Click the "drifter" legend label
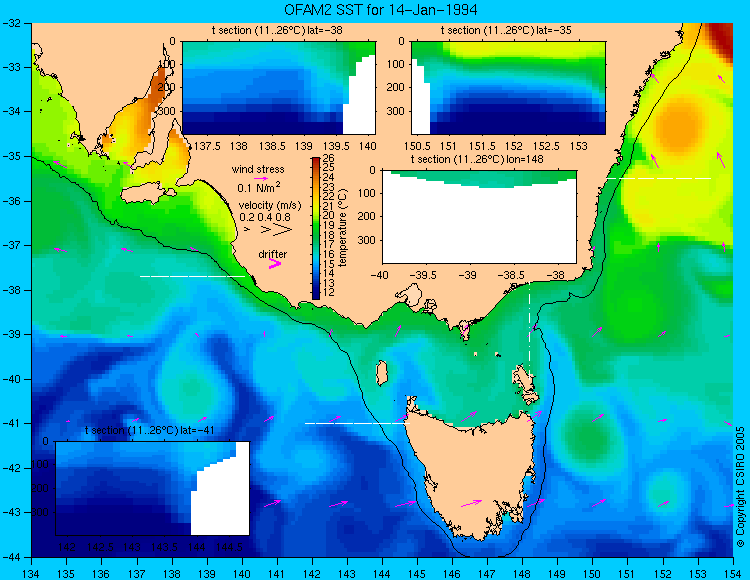The width and height of the screenshot is (750, 580). tap(273, 254)
